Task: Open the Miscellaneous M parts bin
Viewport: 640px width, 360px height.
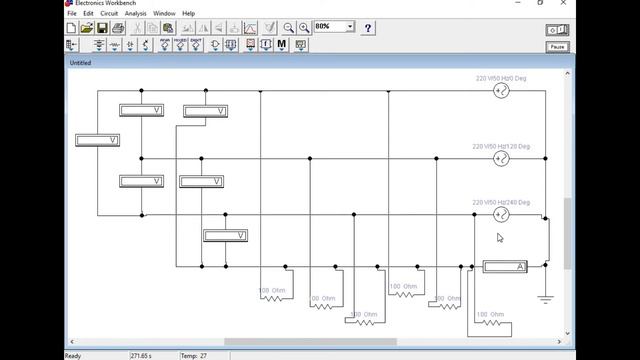Action: [282, 45]
